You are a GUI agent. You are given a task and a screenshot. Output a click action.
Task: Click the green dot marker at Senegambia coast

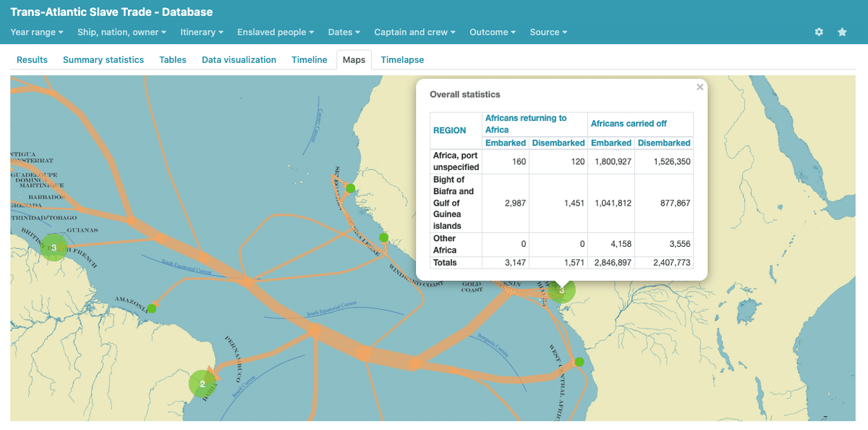coord(350,188)
